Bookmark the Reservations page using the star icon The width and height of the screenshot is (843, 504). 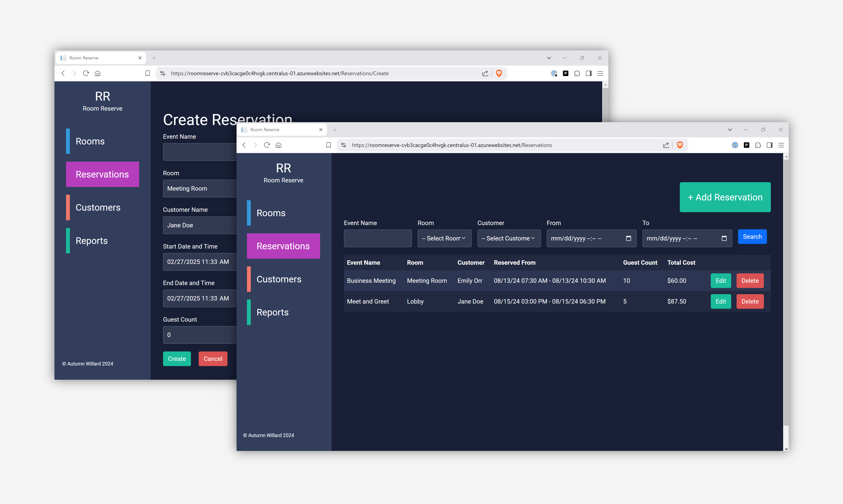click(328, 145)
